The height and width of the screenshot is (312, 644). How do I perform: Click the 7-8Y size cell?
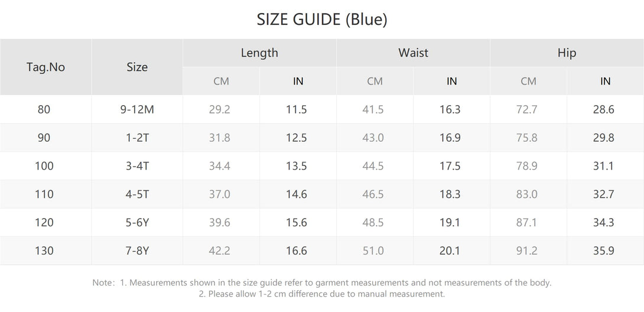(136, 251)
